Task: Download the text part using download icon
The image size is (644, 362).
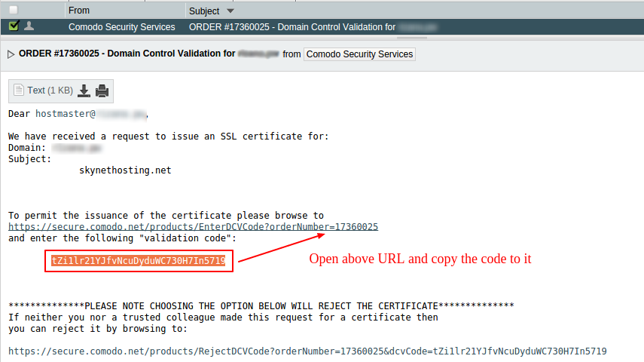Action: [84, 90]
